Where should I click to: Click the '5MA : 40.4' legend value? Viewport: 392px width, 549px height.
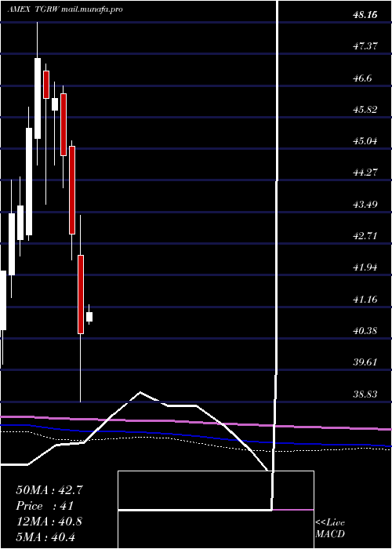pos(46,536)
